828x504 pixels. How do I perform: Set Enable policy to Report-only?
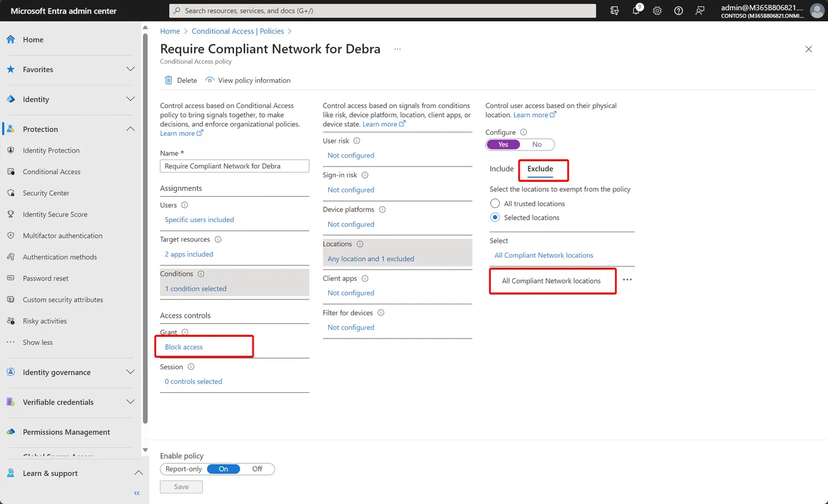(x=184, y=469)
